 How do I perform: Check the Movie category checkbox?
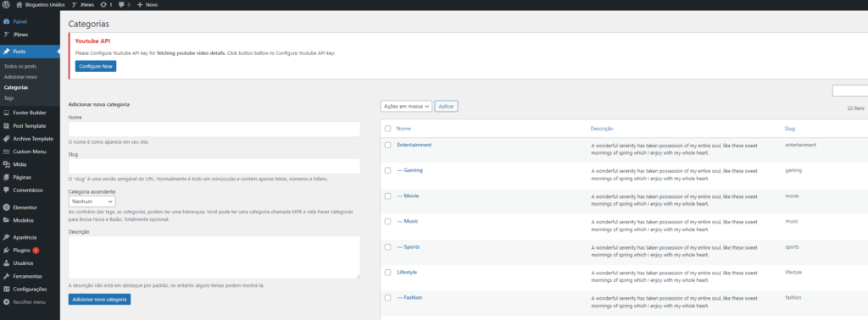(x=387, y=196)
